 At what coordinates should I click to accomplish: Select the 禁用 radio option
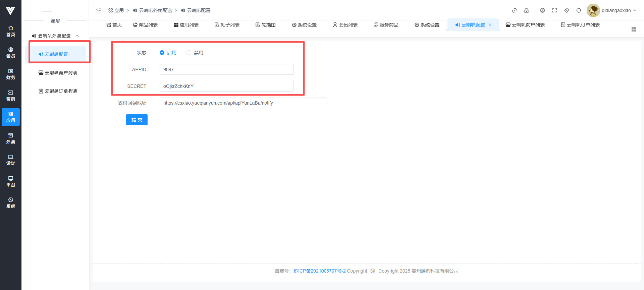click(189, 53)
